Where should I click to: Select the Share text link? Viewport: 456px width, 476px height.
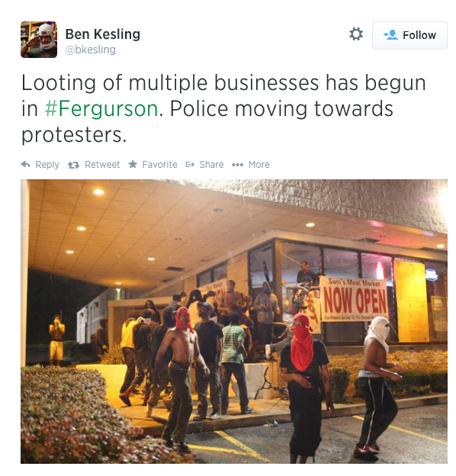(211, 165)
